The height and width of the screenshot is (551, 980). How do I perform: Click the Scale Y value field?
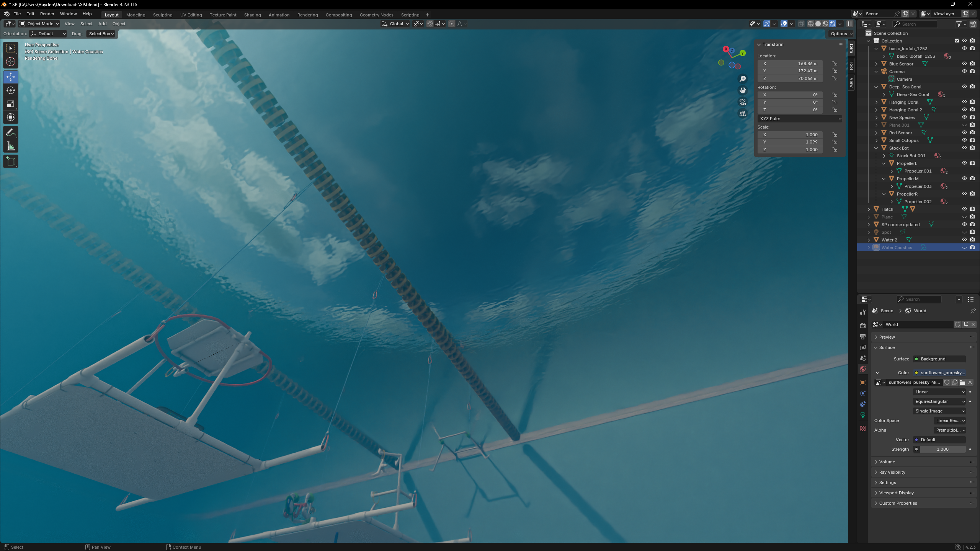pos(790,142)
